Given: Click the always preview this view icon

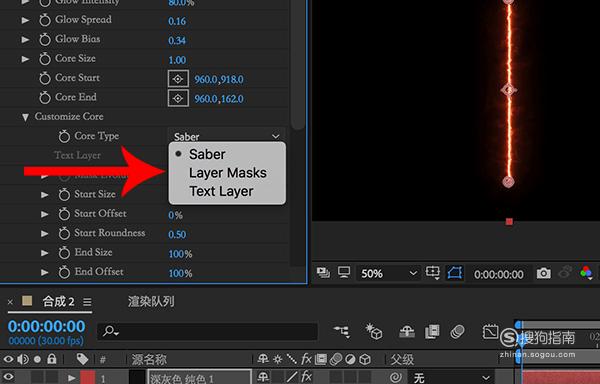Looking at the screenshot, I should click(x=323, y=273).
